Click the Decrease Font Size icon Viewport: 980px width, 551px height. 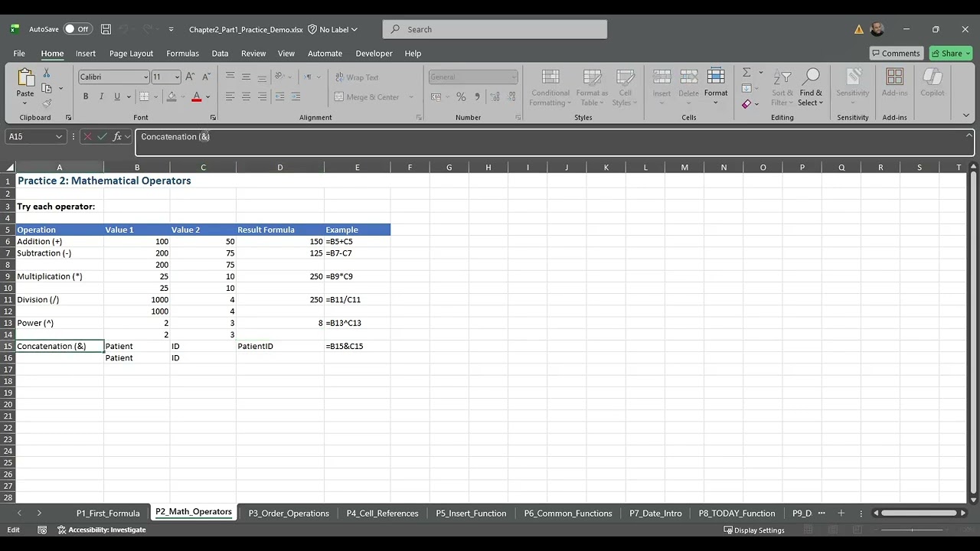click(206, 77)
